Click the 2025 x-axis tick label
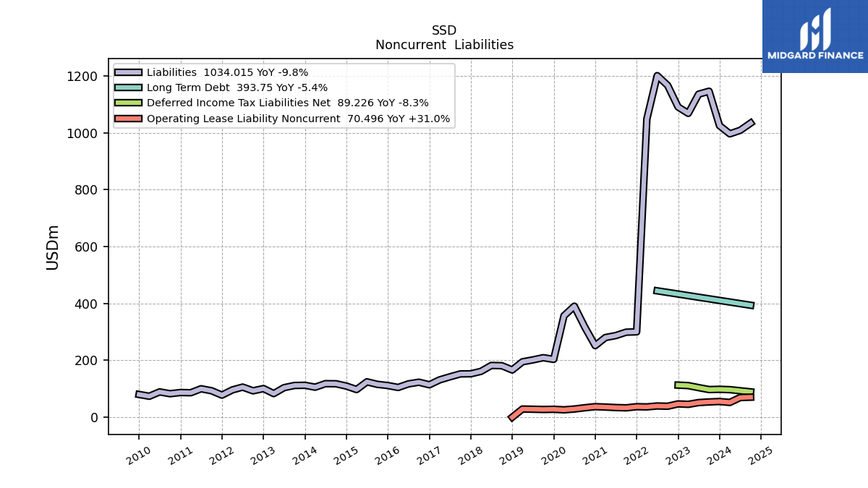Screen dimensions: 868x488 click(761, 455)
